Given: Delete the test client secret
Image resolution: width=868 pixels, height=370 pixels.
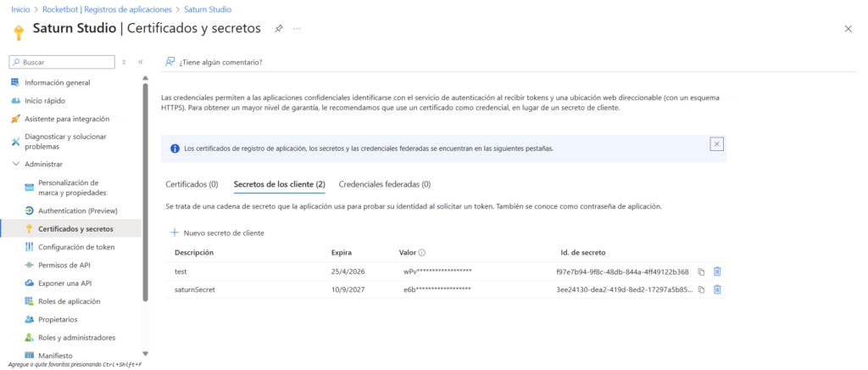Looking at the screenshot, I should point(717,272).
